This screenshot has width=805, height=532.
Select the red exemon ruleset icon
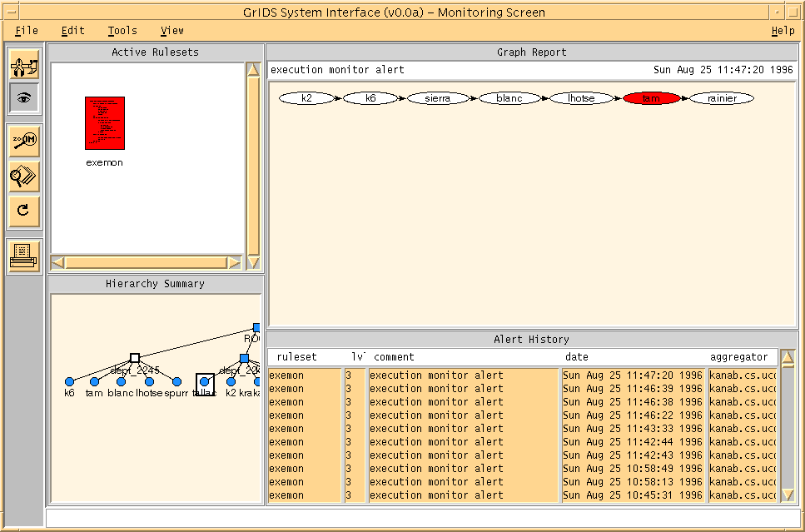pos(105,123)
